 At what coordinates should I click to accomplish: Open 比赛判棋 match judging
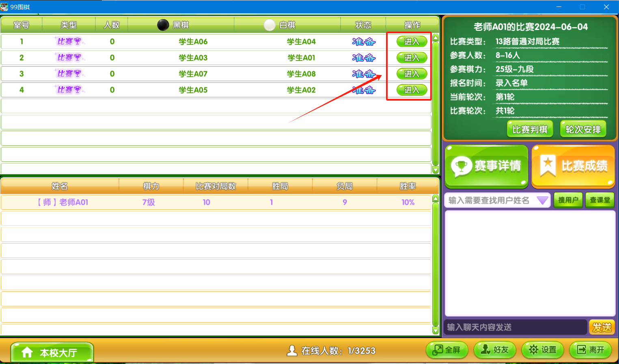[x=530, y=129]
